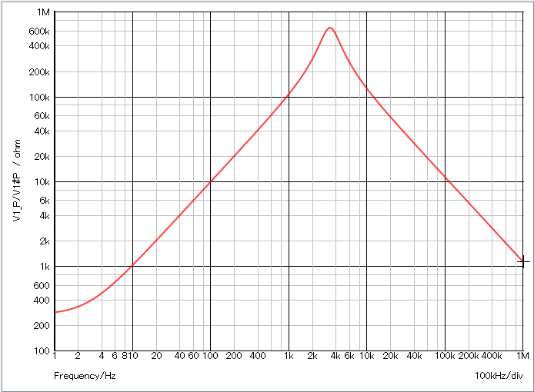The image size is (534, 392).
Task: Click the Y-axis label "V1_P/V1#P / ohm"
Action: [17, 181]
